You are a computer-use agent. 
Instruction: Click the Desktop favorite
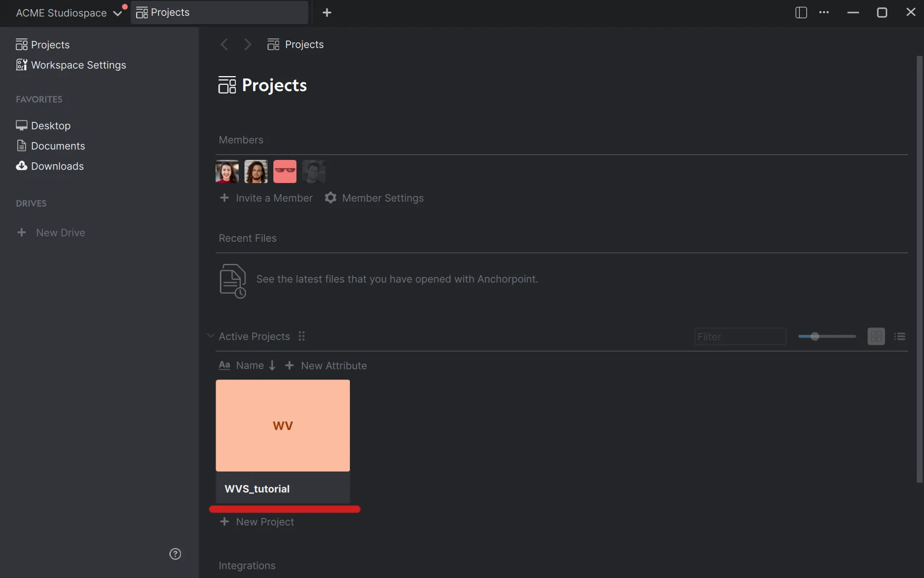(51, 125)
